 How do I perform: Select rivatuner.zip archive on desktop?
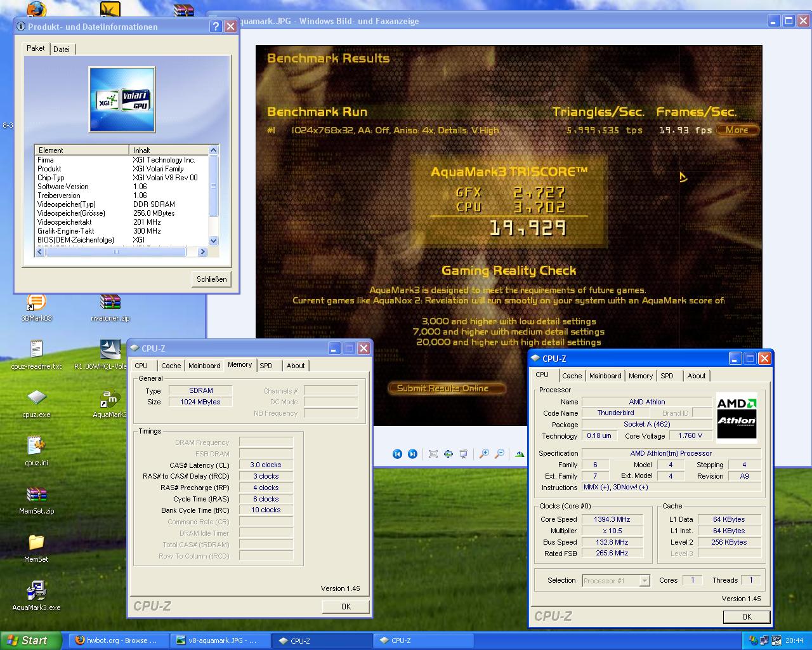[110, 307]
